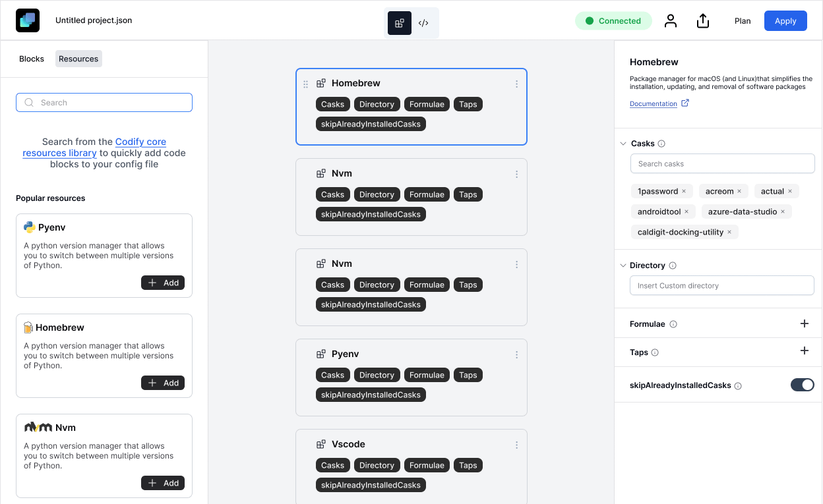Open the Codify core resources library link
The image size is (823, 504).
tap(94, 147)
